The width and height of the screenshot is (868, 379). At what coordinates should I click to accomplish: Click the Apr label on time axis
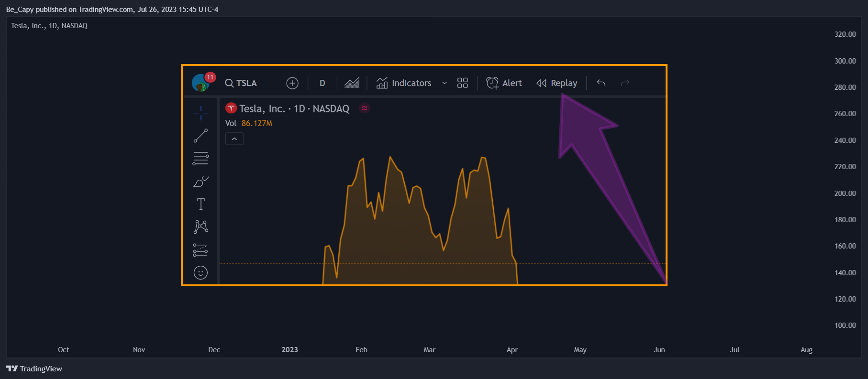point(512,350)
